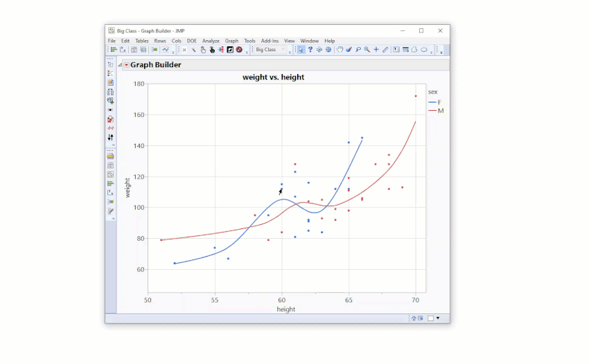The width and height of the screenshot is (591, 364).
Task: Click the 'weight vs. height' graph title
Action: 273,78
